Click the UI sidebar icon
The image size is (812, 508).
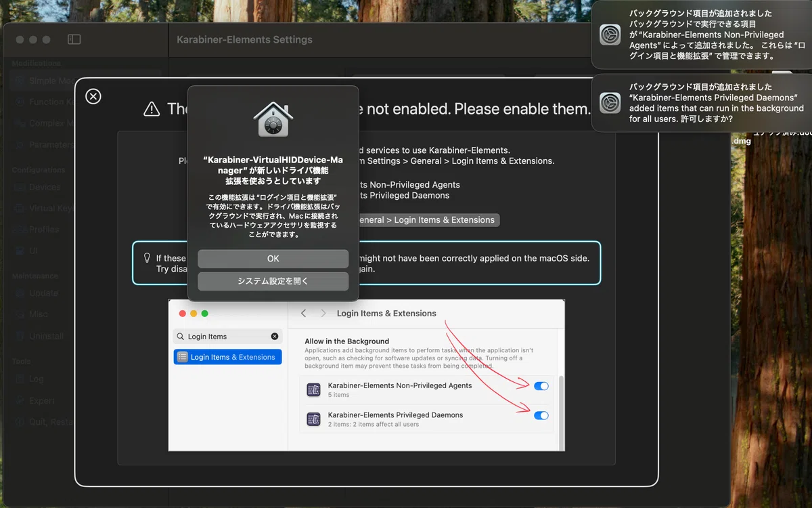pos(19,251)
